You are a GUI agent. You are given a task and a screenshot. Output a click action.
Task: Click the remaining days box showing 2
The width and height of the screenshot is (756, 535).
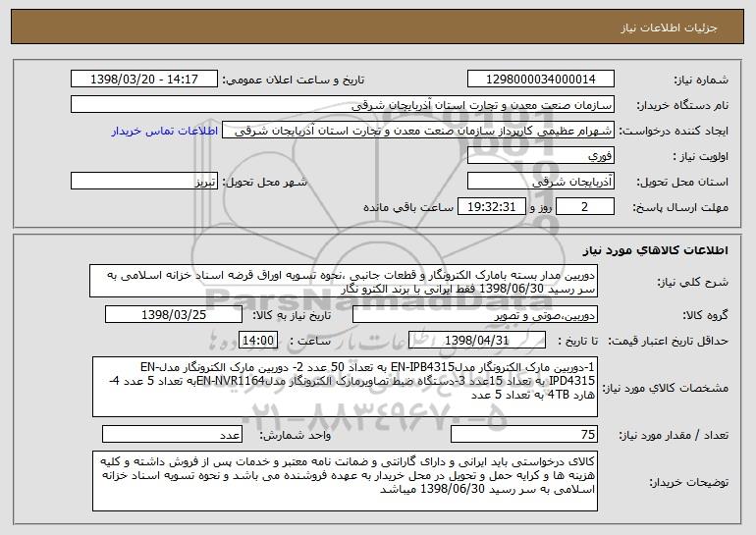click(x=585, y=207)
